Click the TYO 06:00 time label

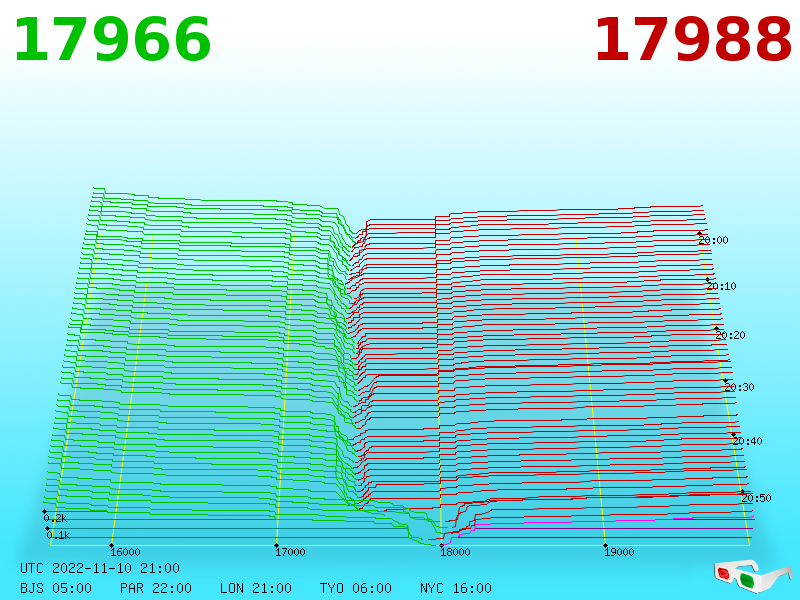point(356,588)
